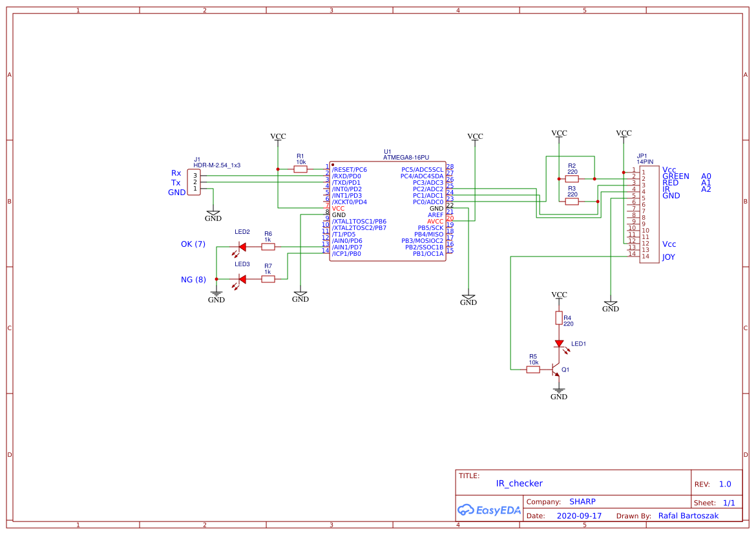Select the GREEN net label near JP1
Image resolution: width=756 pixels, height=535 pixels.
tap(675, 176)
